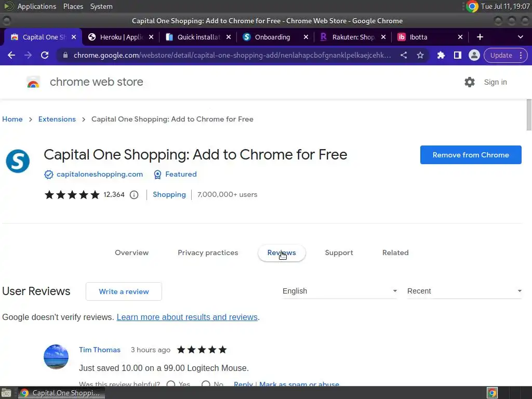Click the Chrome icon in bottom tray

492,393
